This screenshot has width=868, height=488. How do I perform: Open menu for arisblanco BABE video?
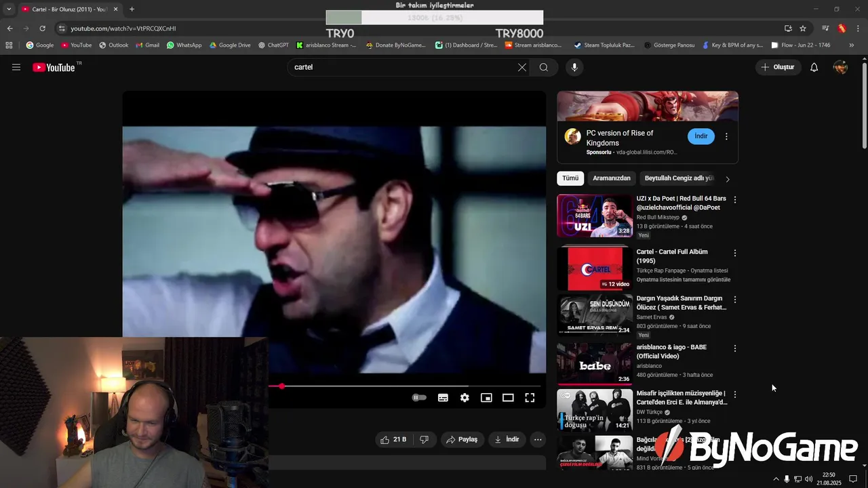[735, 348]
